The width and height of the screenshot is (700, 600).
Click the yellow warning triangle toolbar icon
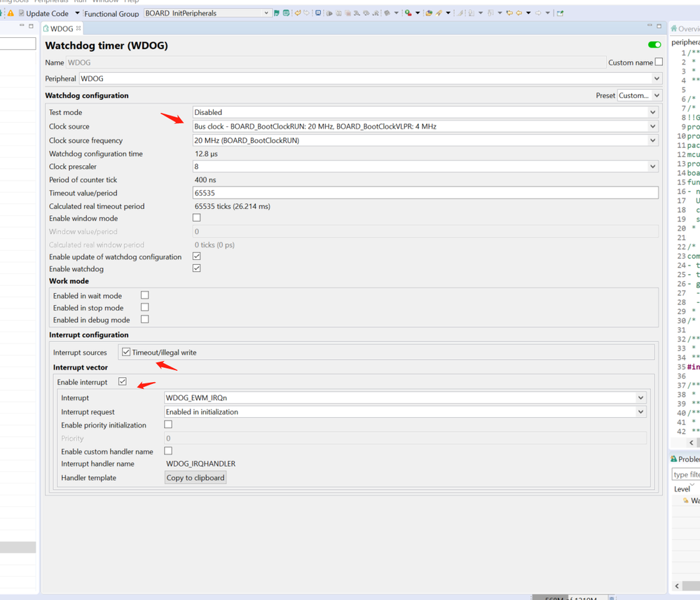click(11, 13)
